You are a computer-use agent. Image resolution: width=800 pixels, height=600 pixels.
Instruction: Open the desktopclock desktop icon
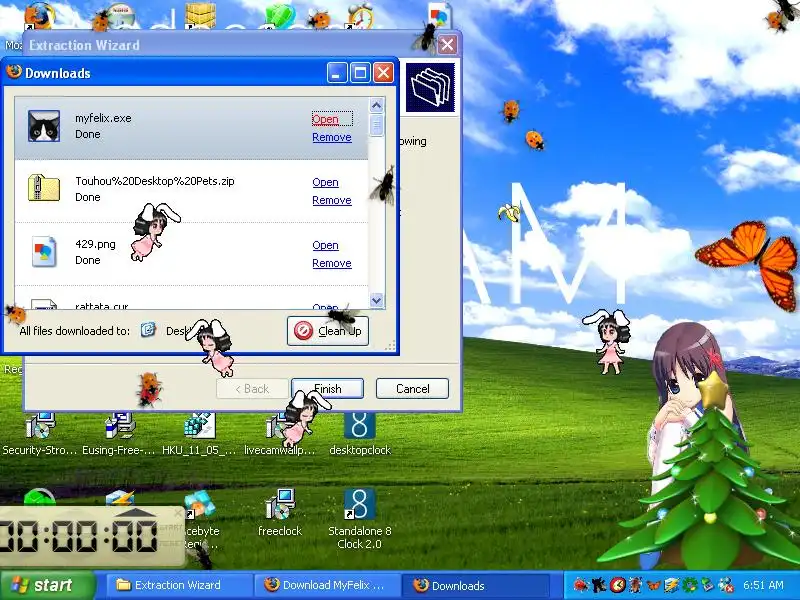[x=360, y=426]
